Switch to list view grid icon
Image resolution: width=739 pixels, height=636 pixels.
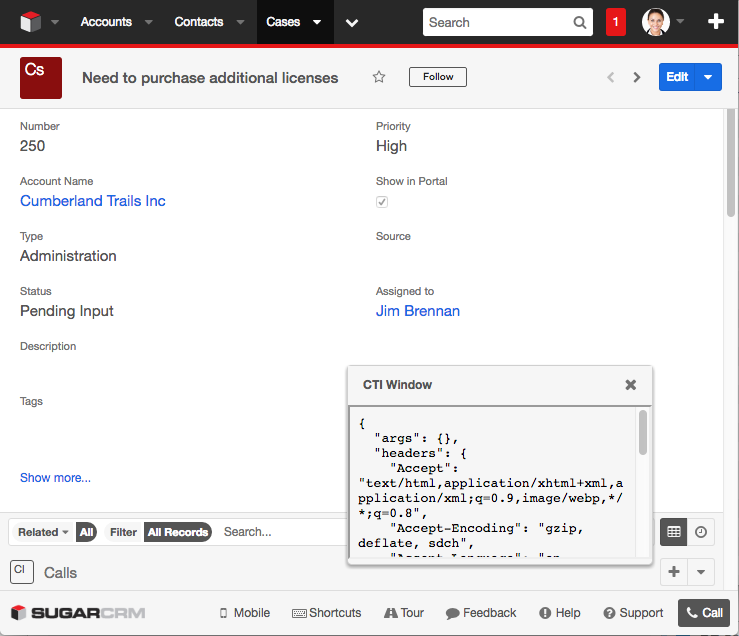point(674,532)
